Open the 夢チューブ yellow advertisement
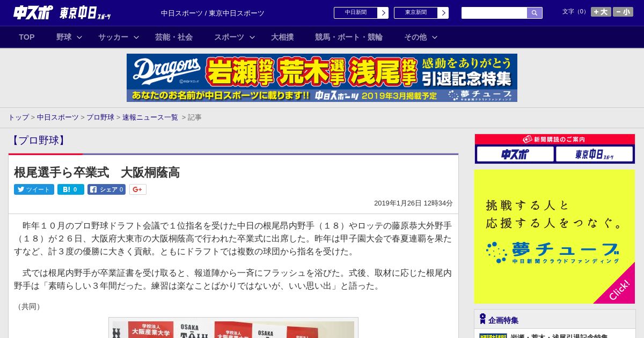The image size is (644, 338). pos(554,237)
